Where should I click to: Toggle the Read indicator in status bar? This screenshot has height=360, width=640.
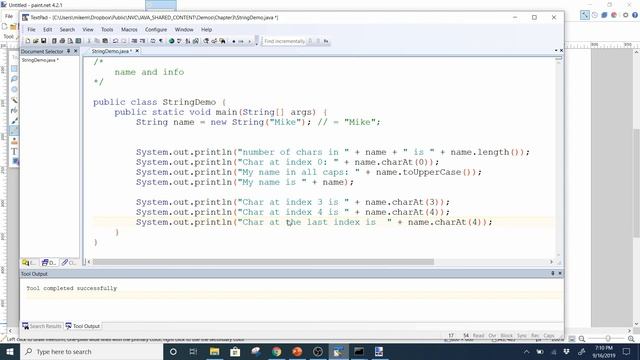click(478, 336)
